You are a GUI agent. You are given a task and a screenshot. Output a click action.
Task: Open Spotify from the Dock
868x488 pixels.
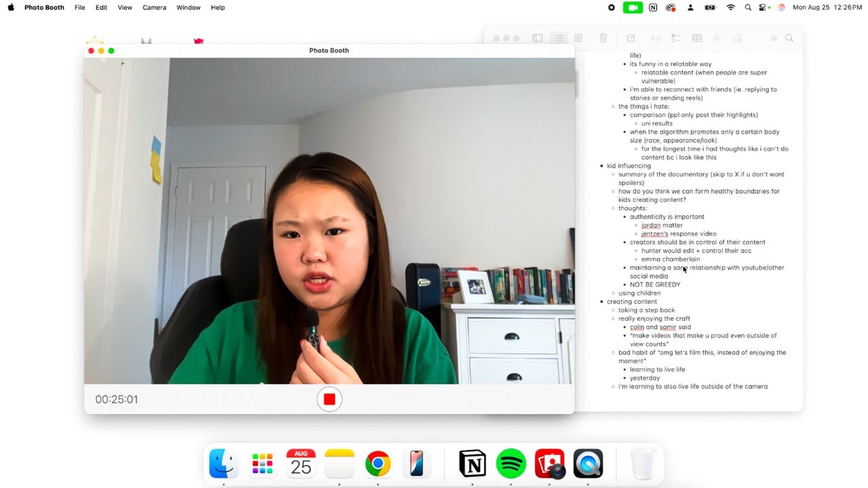(x=511, y=464)
